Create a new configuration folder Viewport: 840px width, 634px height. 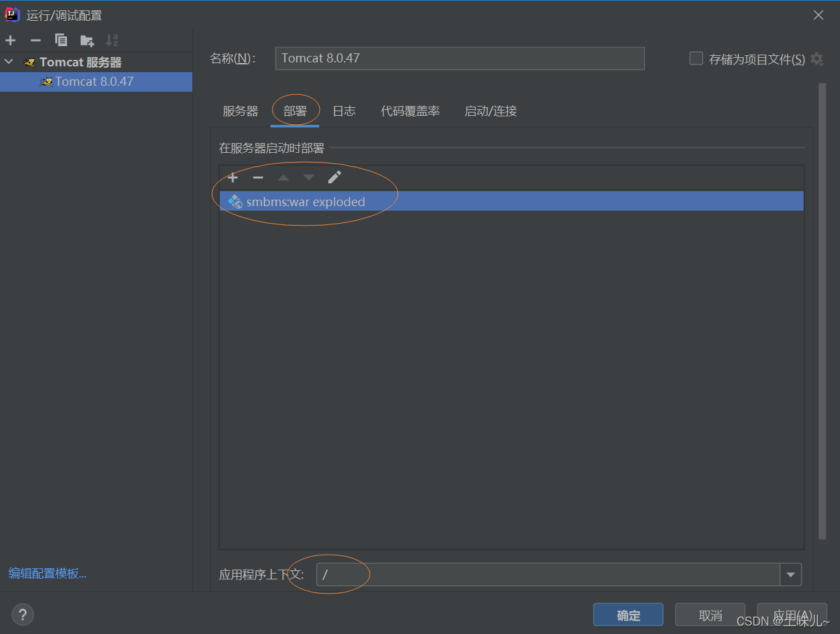(x=87, y=41)
